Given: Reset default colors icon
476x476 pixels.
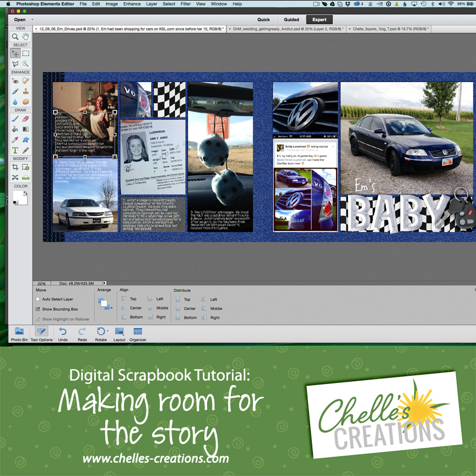Looking at the screenshot, I should pos(15,203).
